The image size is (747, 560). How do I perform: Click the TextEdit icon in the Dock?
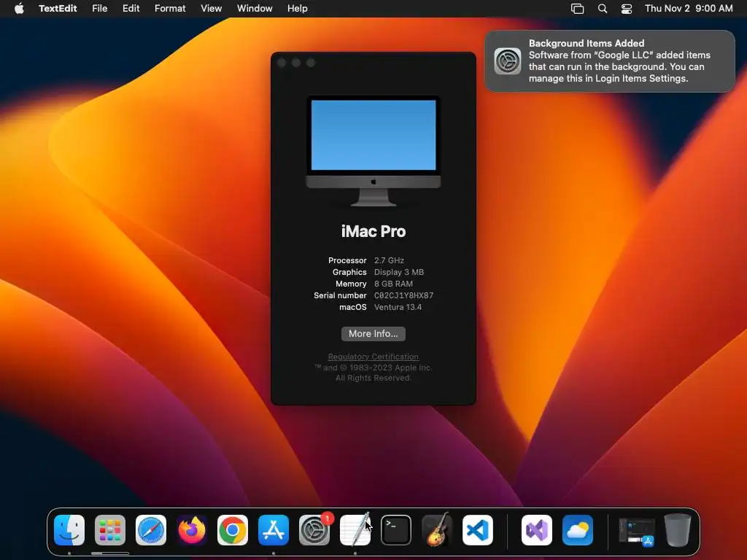tap(355, 529)
